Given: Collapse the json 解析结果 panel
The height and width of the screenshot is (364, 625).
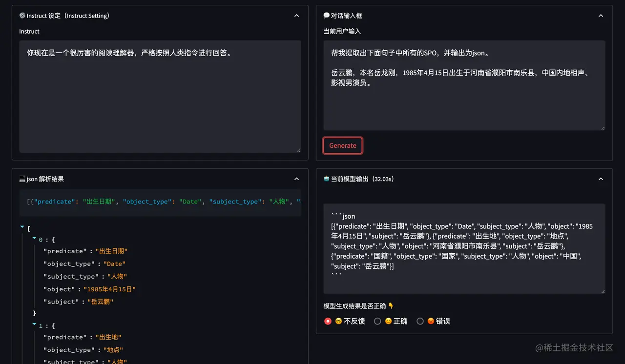Looking at the screenshot, I should [x=296, y=179].
